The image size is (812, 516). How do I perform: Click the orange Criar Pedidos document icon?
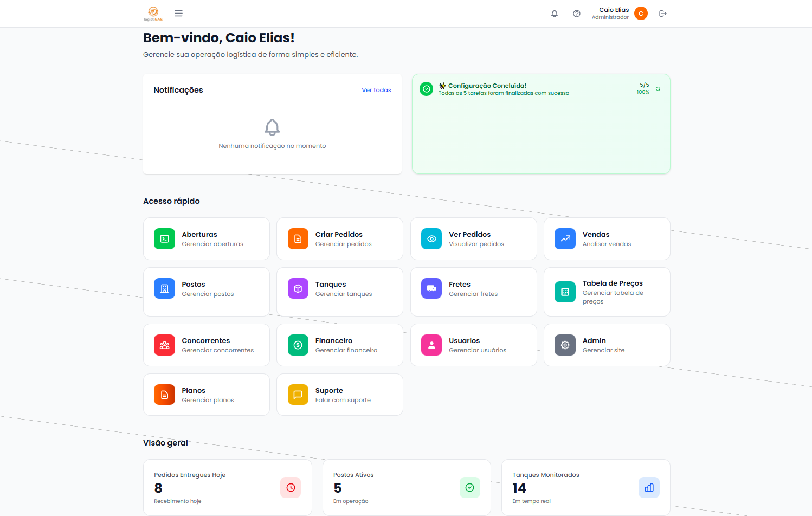point(298,239)
